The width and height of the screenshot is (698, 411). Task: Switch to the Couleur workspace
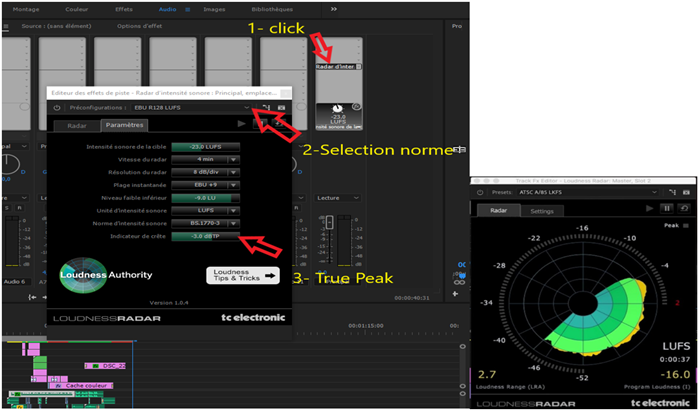tap(77, 9)
